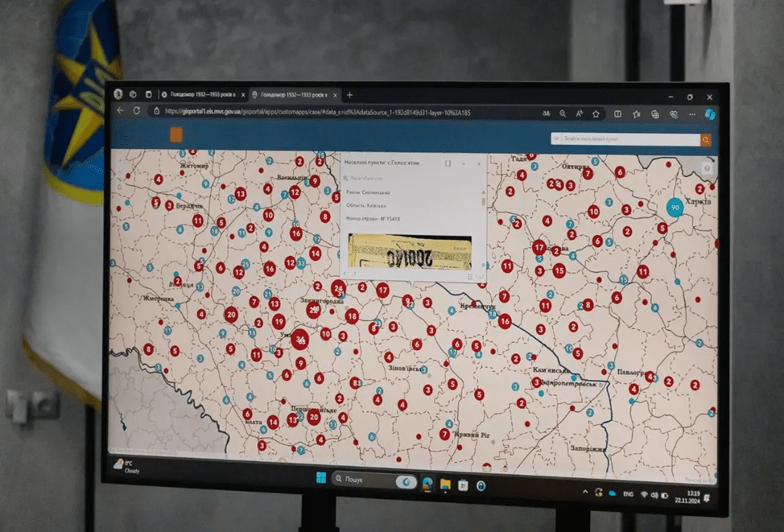Screen dimensions: 784x532
Task: Switch to the first Голодомор 1932—1933 browser tab
Action: 201,94
